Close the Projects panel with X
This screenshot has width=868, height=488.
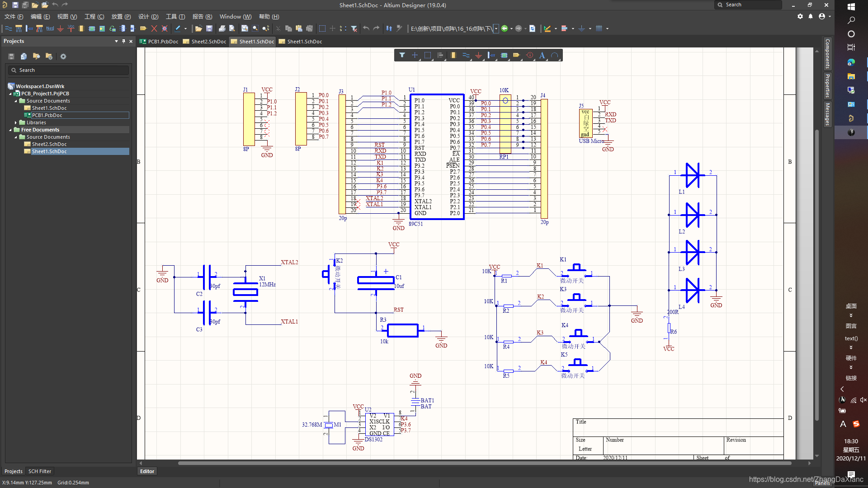coord(131,41)
